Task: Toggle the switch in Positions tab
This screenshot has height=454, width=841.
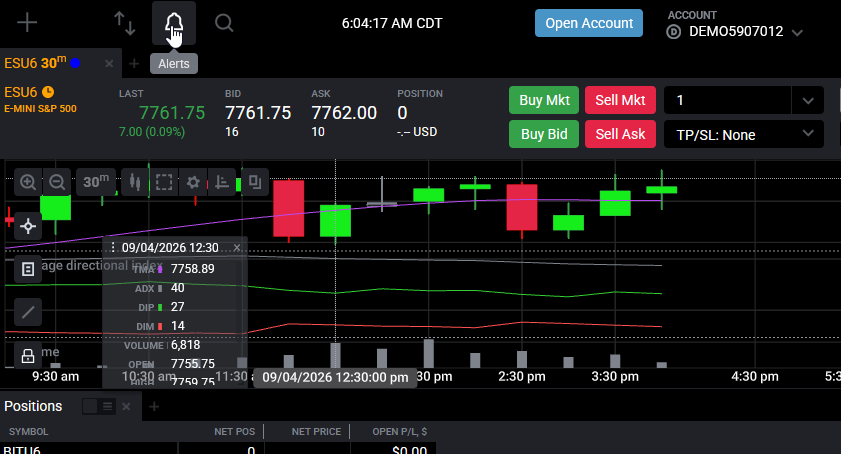Action: [x=90, y=406]
